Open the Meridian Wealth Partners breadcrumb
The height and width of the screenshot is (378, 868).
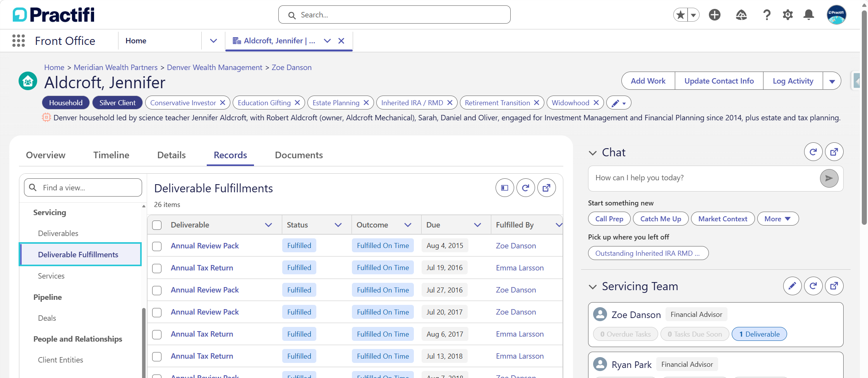point(116,67)
